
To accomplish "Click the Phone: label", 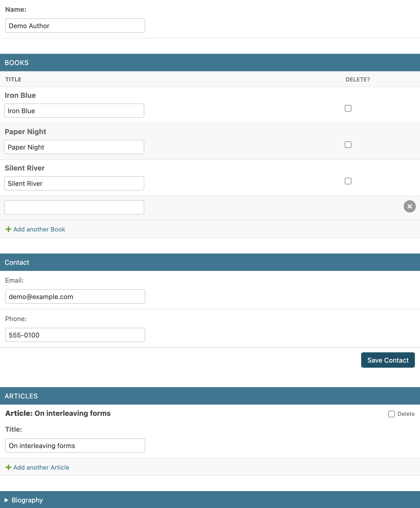I will pos(16,319).
